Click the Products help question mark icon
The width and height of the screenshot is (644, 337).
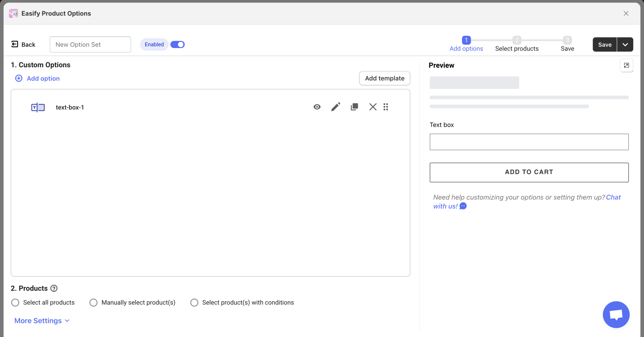pyautogui.click(x=54, y=288)
